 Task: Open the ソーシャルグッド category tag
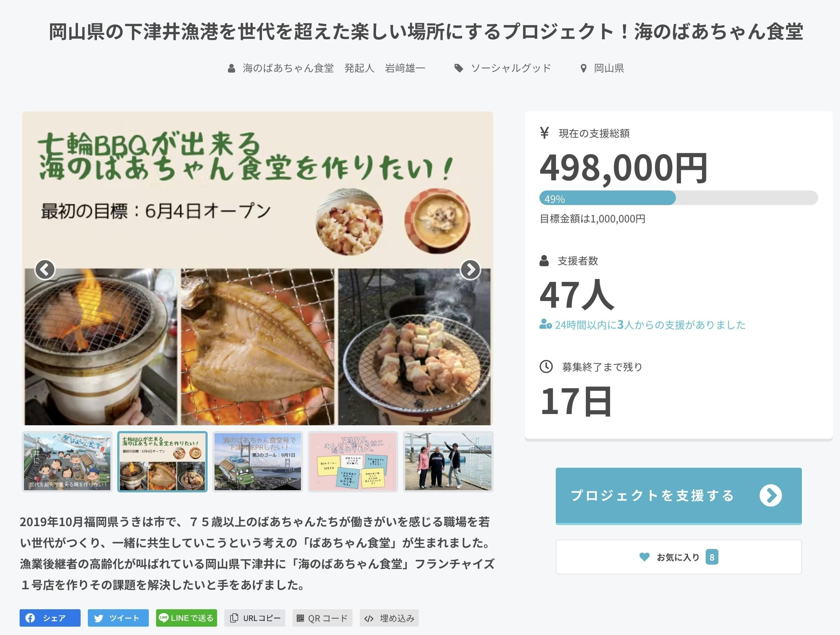510,68
